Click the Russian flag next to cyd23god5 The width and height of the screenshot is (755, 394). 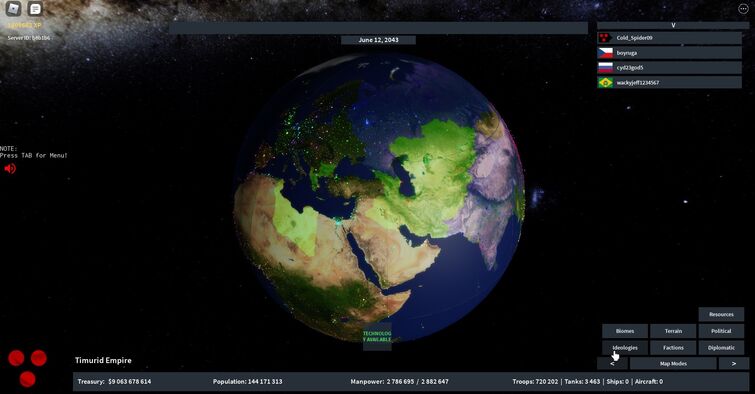(x=605, y=67)
